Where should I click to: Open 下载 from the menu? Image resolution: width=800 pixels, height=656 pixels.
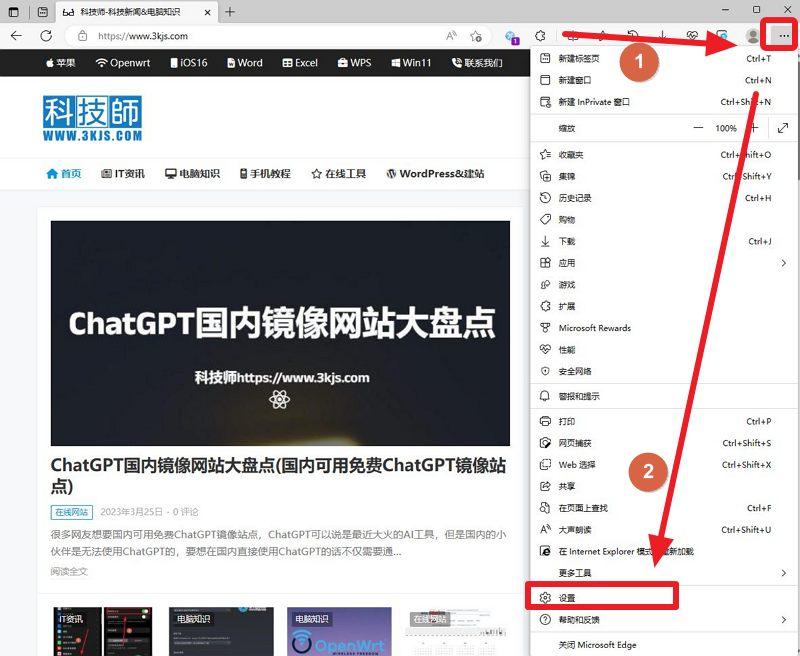point(663,241)
